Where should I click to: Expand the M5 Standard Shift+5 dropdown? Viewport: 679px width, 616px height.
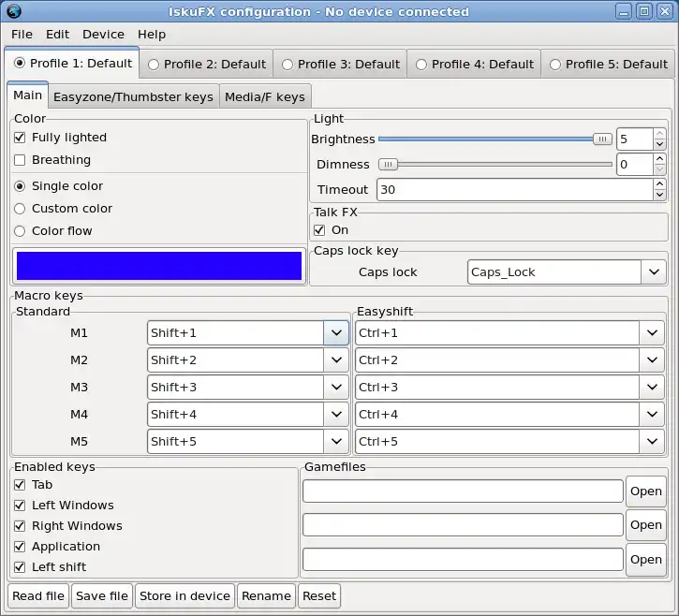click(336, 442)
